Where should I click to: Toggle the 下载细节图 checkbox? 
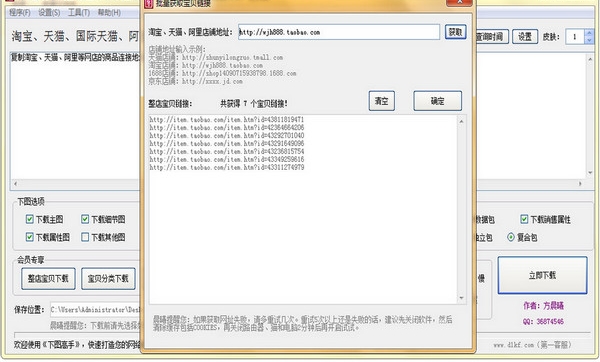pyautogui.click(x=85, y=219)
